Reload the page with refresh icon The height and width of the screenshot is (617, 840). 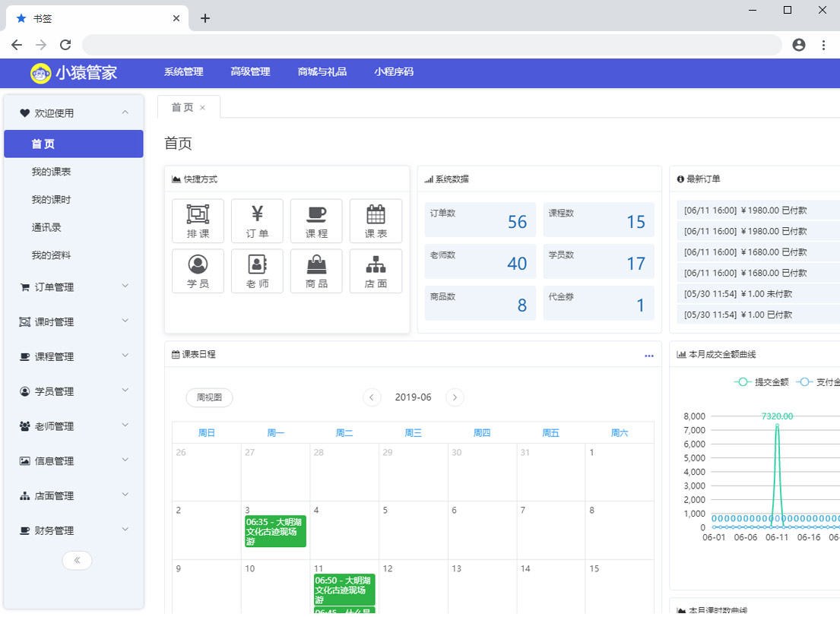pyautogui.click(x=65, y=45)
